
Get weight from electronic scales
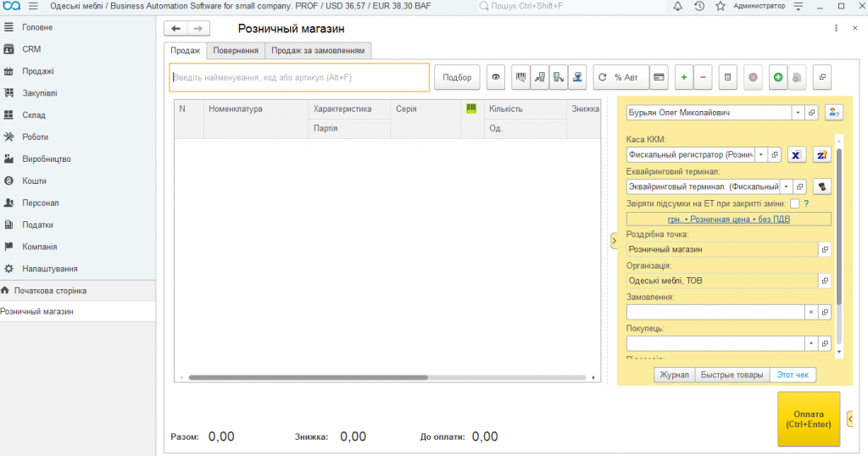577,77
